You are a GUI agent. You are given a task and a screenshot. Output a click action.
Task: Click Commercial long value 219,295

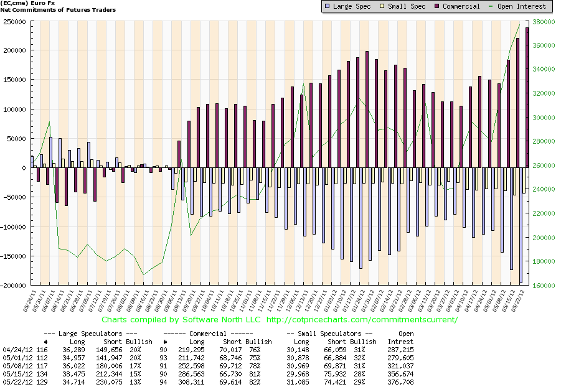pyautogui.click(x=191, y=350)
